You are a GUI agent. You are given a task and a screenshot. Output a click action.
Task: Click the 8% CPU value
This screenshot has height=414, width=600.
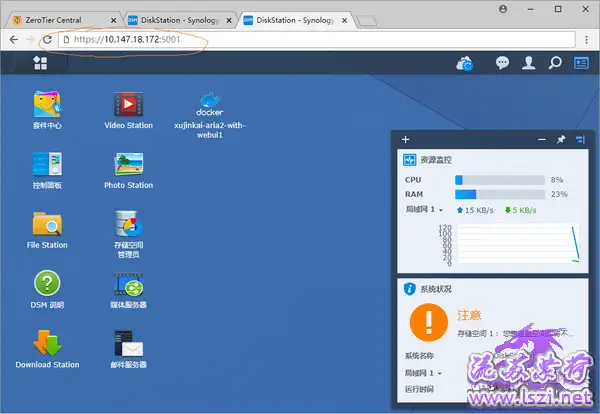coord(557,180)
